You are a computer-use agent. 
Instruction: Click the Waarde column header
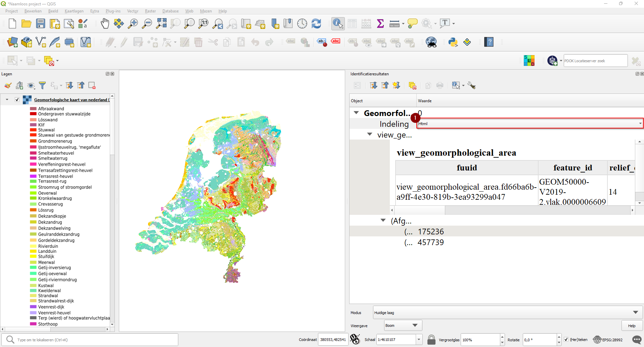pos(530,101)
